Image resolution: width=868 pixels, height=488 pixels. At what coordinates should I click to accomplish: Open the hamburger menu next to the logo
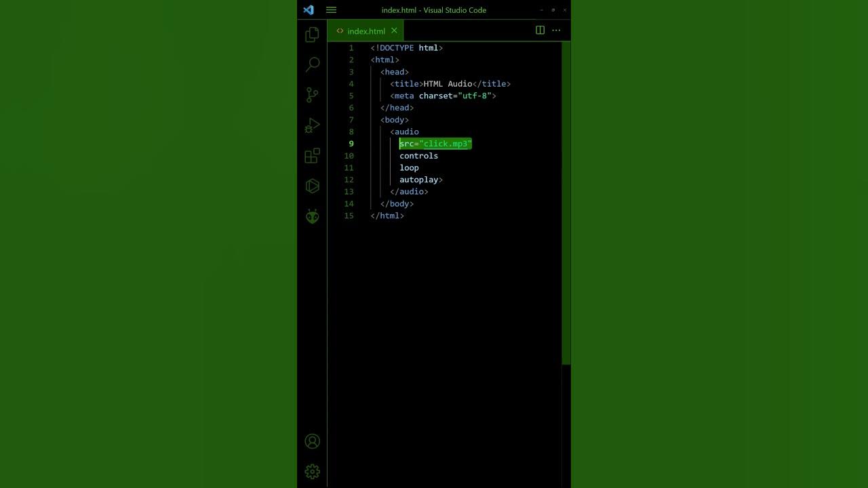click(x=331, y=9)
